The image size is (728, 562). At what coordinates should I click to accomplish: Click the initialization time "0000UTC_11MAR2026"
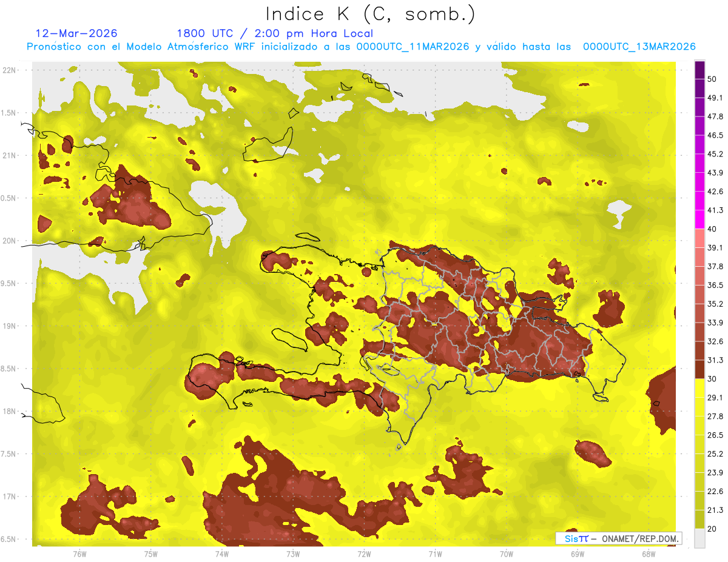[x=413, y=47]
